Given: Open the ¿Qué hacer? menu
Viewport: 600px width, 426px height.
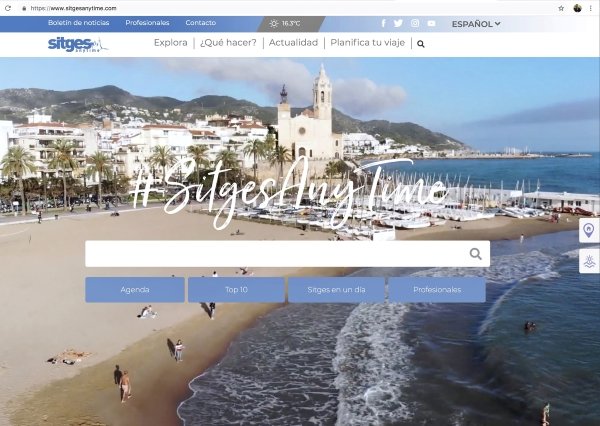Looking at the screenshot, I should pyautogui.click(x=228, y=43).
